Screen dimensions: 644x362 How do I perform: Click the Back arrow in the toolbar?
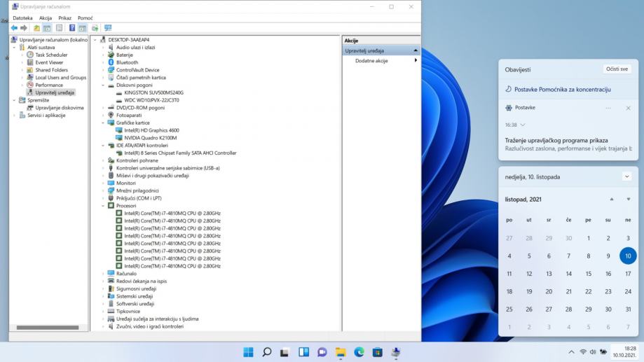[x=15, y=28]
